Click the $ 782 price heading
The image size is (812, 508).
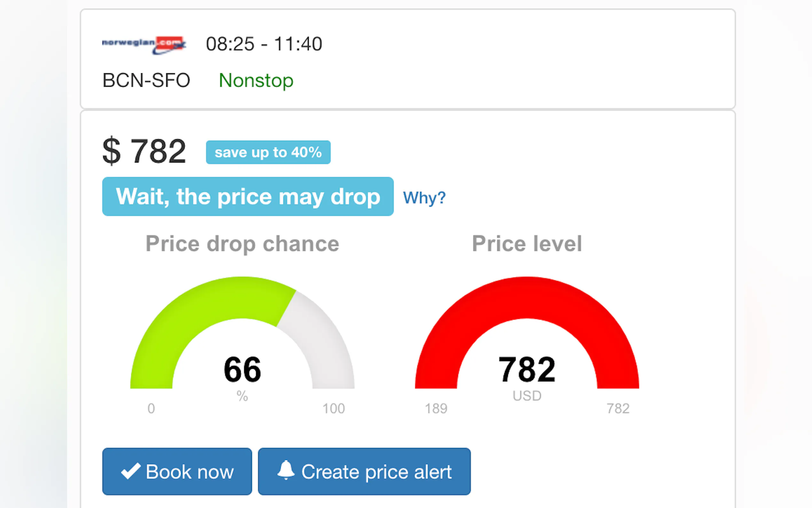click(x=144, y=152)
